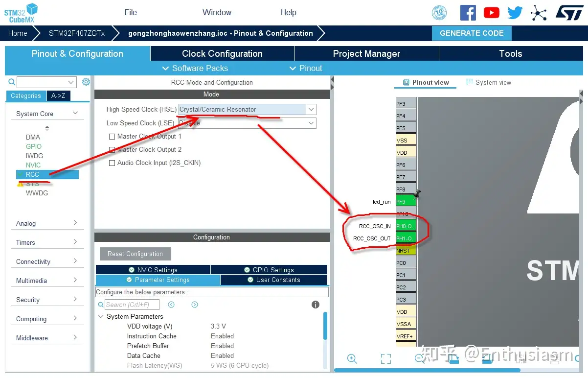Enable Master Clock Output 1

click(112, 137)
